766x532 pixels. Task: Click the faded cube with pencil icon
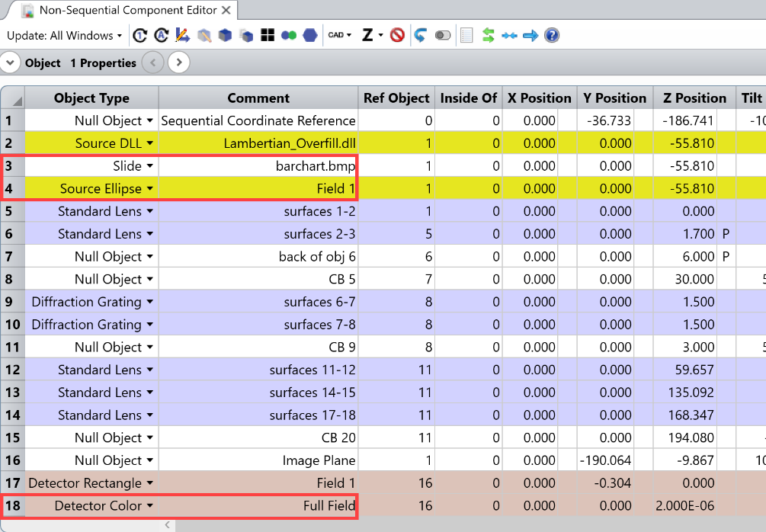(204, 35)
